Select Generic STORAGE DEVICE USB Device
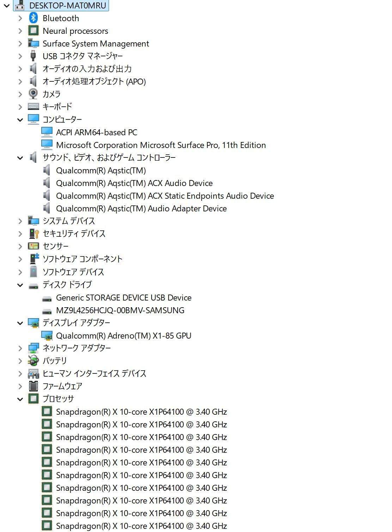 (x=124, y=297)
